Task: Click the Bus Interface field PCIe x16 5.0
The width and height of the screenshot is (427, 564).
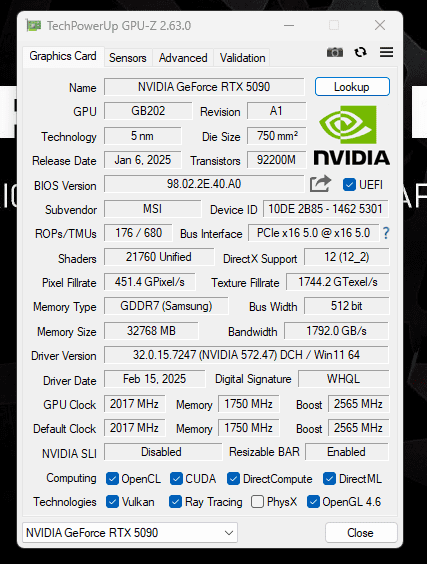Action: [313, 233]
